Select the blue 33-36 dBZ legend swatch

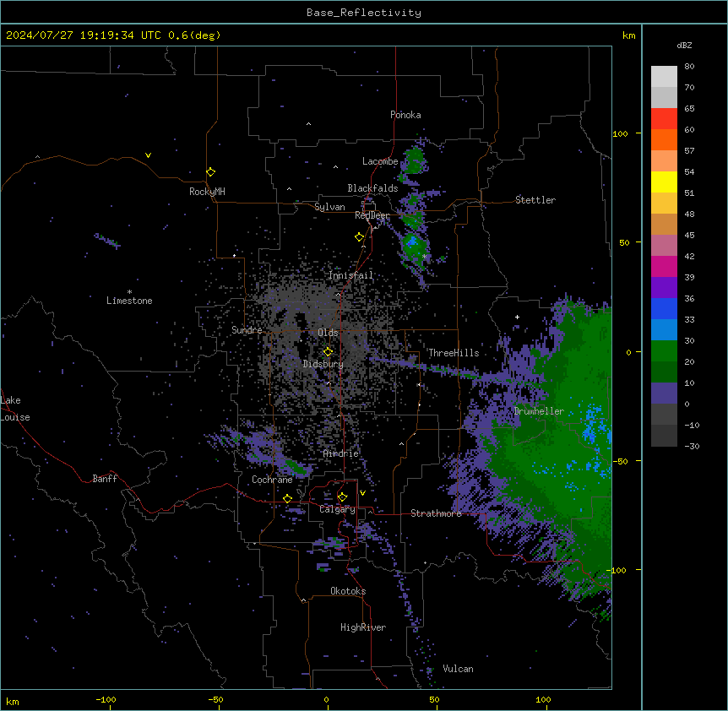click(x=664, y=309)
